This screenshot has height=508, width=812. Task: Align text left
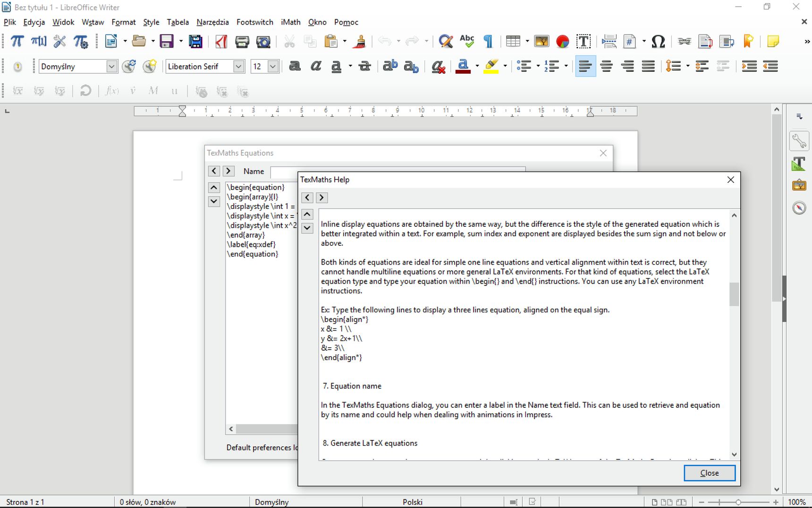(x=585, y=66)
